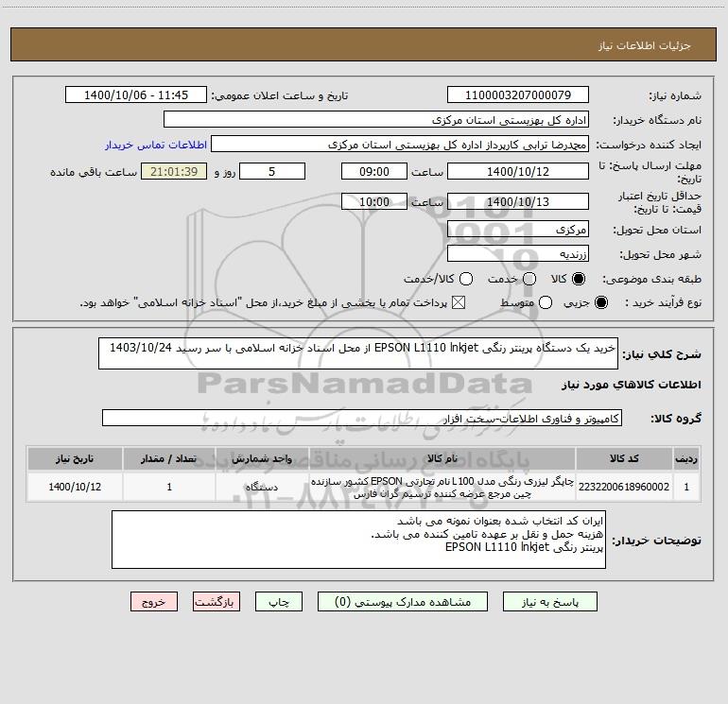
Task: Click the نام دستگاه خریدار field
Action: click(376, 119)
